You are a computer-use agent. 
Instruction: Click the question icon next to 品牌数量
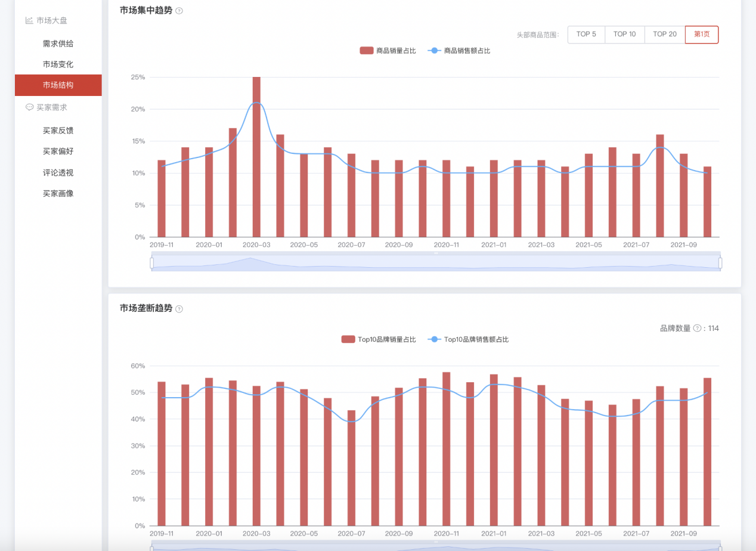coord(697,328)
